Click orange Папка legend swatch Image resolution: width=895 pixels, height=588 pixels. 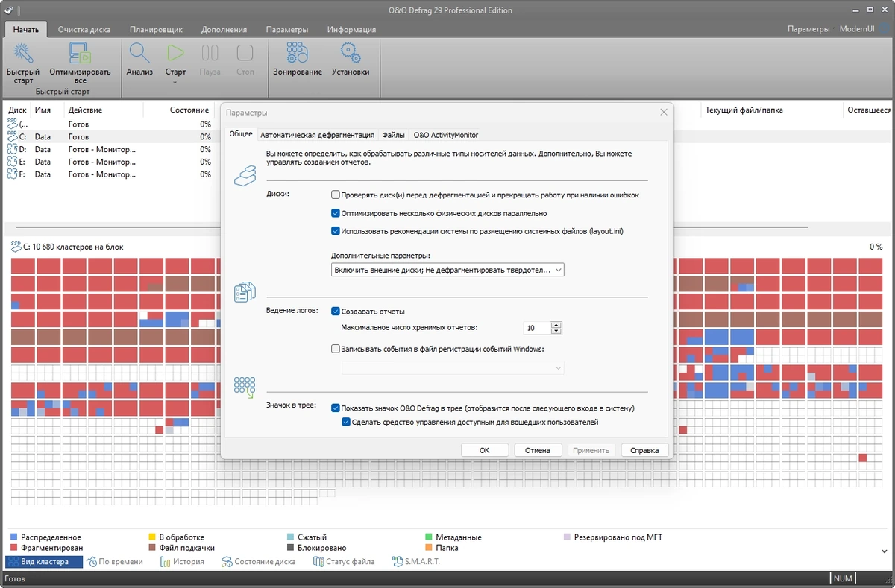tap(429, 547)
